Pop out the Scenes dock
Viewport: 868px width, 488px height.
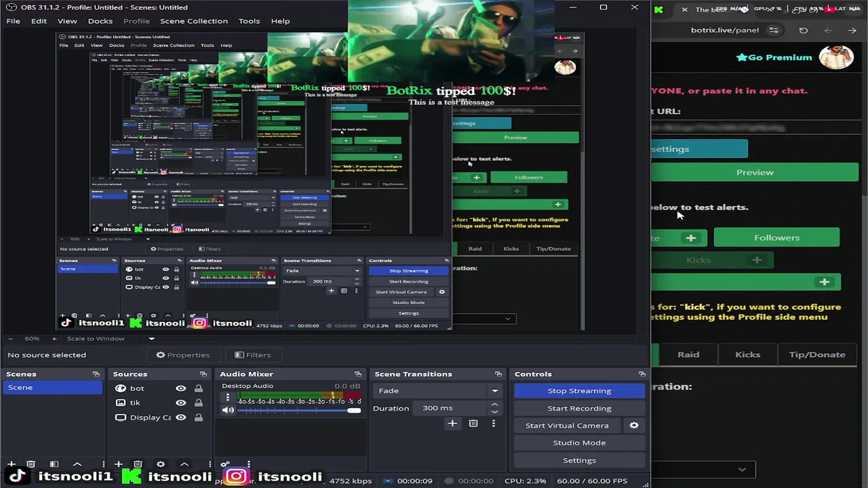tap(96, 374)
